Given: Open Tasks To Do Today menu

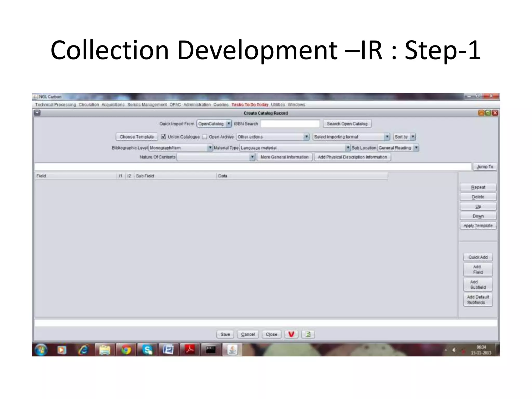Looking at the screenshot, I should point(250,104).
